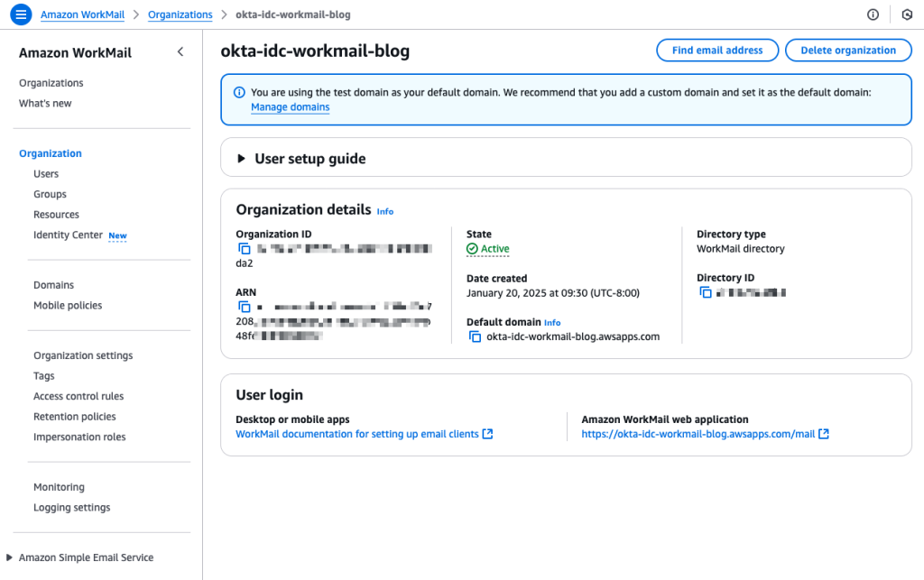The height and width of the screenshot is (580, 924).
Task: Collapse the Amazon WorkMail side navigation
Action: tap(180, 51)
